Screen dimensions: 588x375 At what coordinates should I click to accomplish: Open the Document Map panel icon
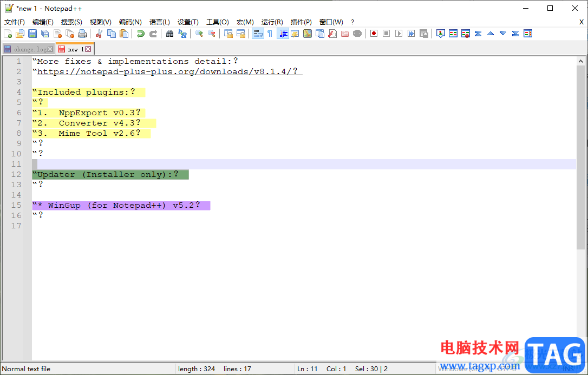308,34
